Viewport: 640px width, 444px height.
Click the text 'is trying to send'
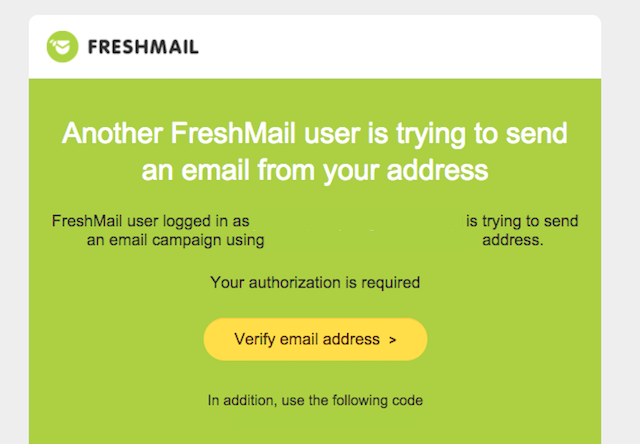coord(522,221)
